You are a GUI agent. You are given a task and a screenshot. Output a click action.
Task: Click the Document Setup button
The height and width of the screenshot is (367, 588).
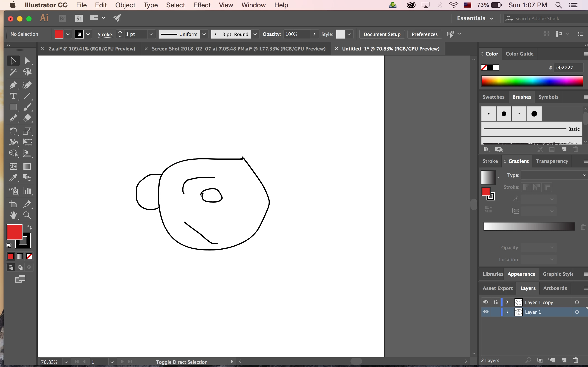tap(382, 34)
